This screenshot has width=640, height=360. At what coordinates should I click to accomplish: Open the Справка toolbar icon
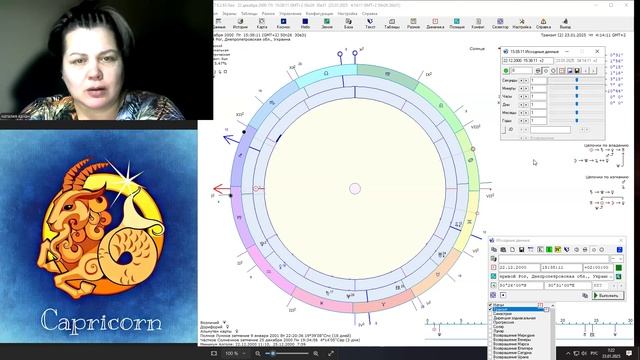[x=543, y=23]
